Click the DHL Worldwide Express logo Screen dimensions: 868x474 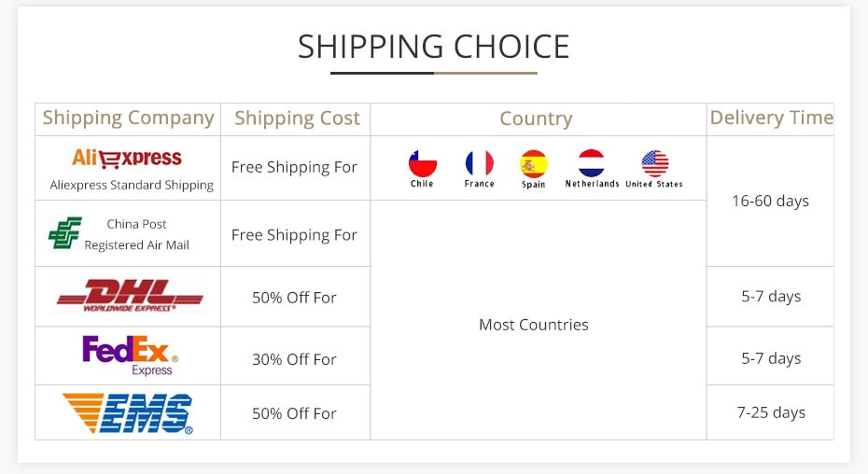coord(129,296)
